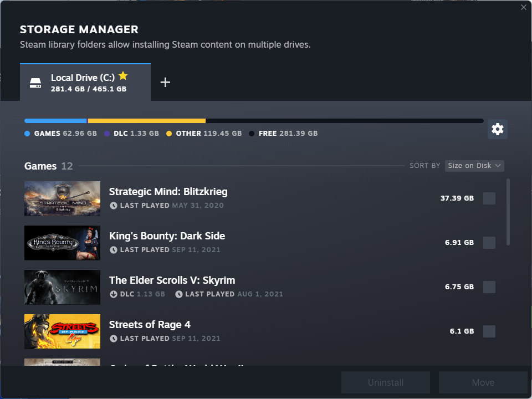This screenshot has width=532, height=399.
Task: Open storage settings gear icon
Action: (498, 129)
